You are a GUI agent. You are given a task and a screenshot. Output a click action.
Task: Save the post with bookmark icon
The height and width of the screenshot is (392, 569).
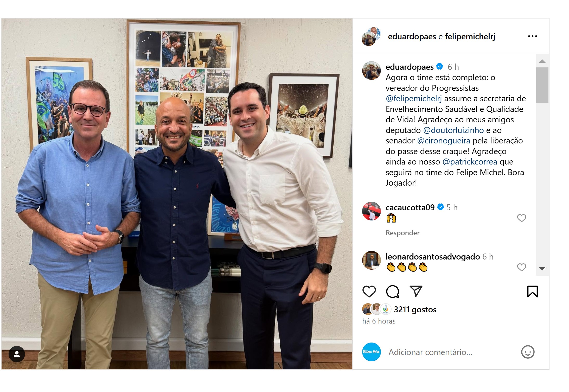pos(532,292)
